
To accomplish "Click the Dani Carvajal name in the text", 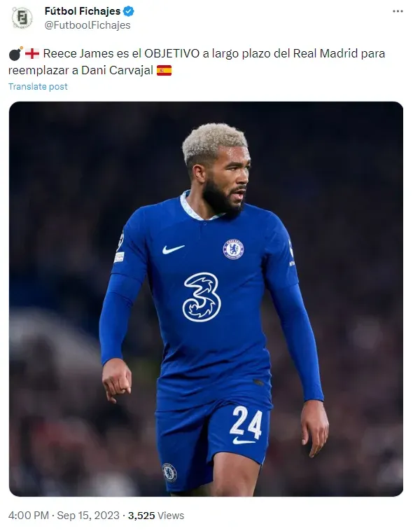I will 118,71.
